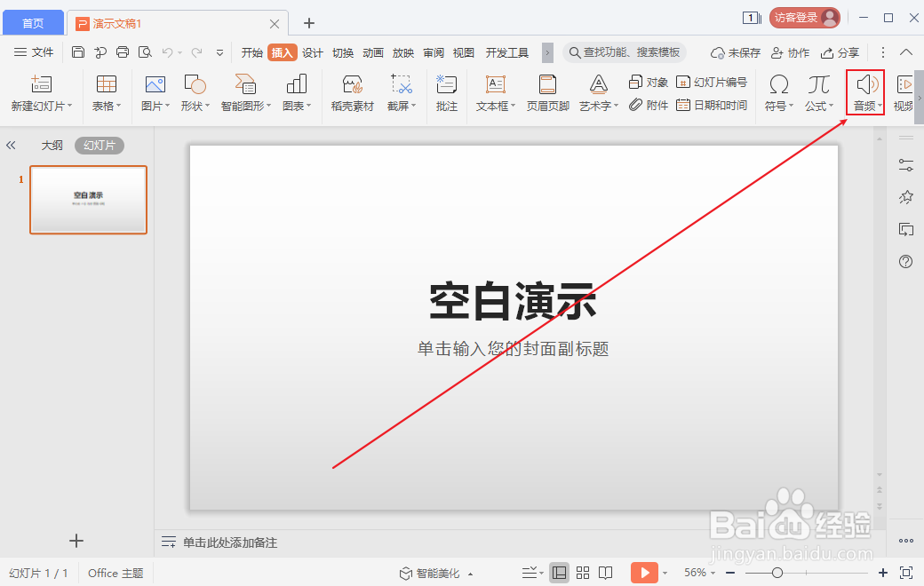The width and height of the screenshot is (924, 586).
Task: Insert a 幻灯片编号 slide number
Action: pos(712,81)
